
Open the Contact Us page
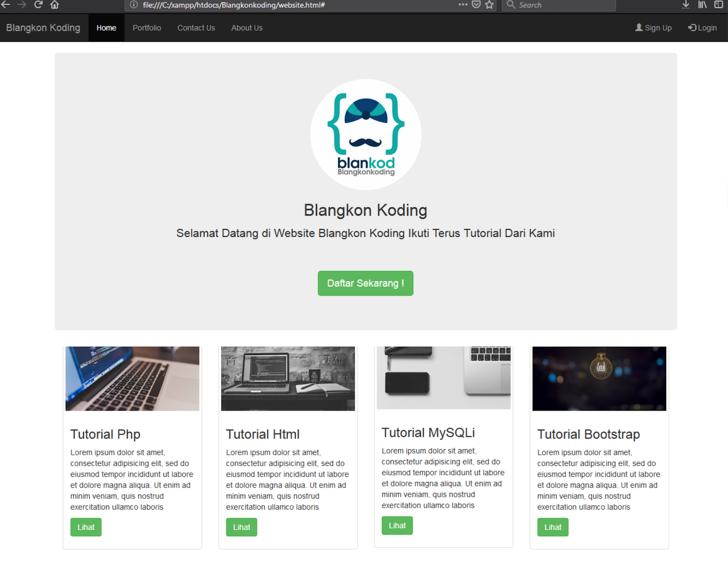tap(196, 28)
